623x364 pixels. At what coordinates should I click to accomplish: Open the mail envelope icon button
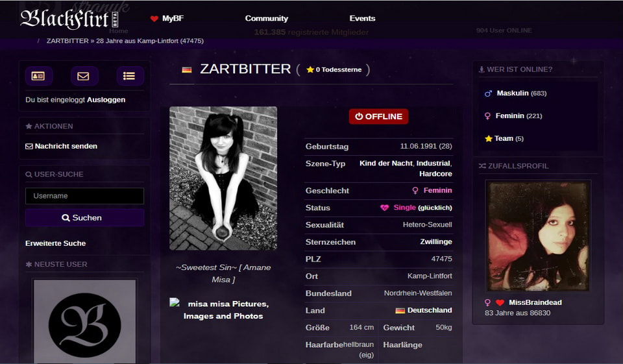click(x=83, y=76)
